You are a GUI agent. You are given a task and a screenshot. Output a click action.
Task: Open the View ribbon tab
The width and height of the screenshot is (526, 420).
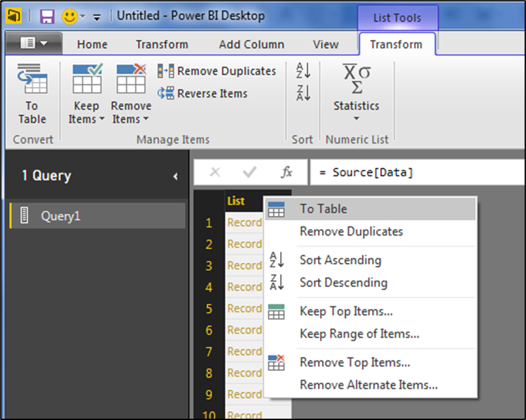pos(325,44)
